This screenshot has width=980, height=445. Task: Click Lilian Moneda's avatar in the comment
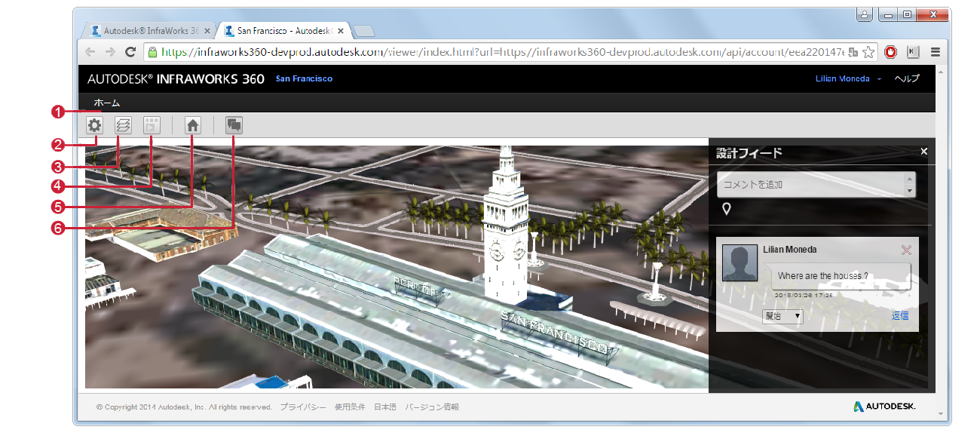point(740,262)
